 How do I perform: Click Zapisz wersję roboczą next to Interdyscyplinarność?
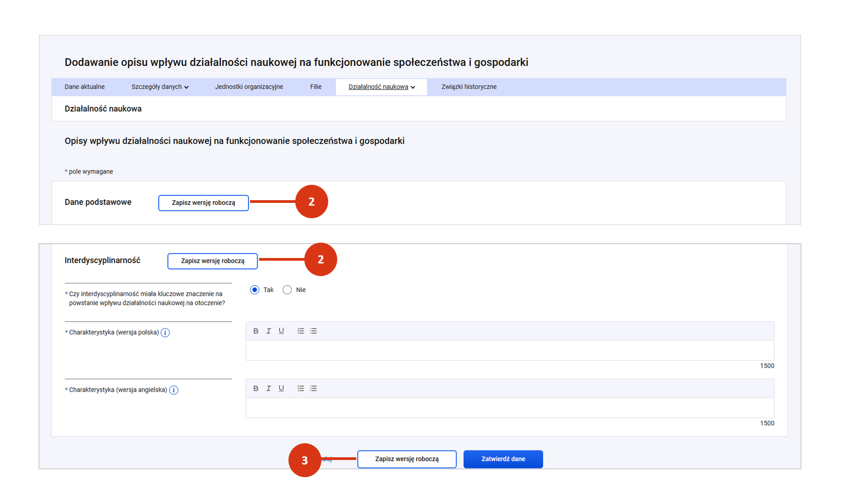212,261
